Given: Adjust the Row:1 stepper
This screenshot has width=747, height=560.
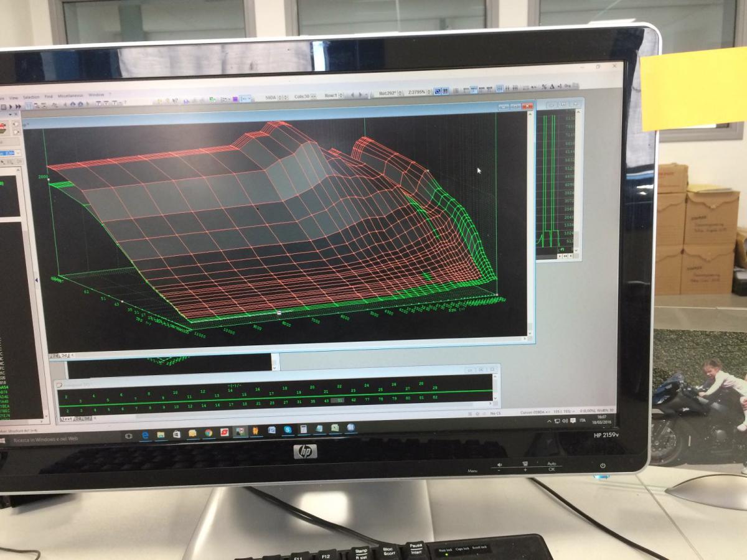Looking at the screenshot, I should tap(341, 95).
